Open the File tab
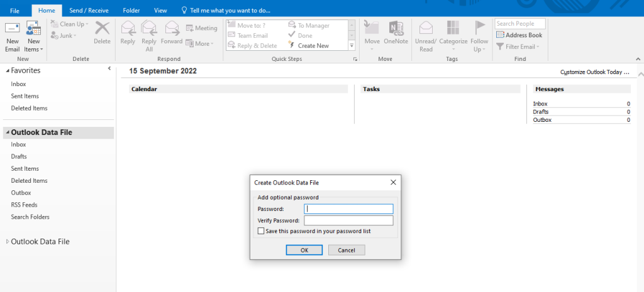Image resolution: width=644 pixels, height=292 pixels. (x=15, y=11)
